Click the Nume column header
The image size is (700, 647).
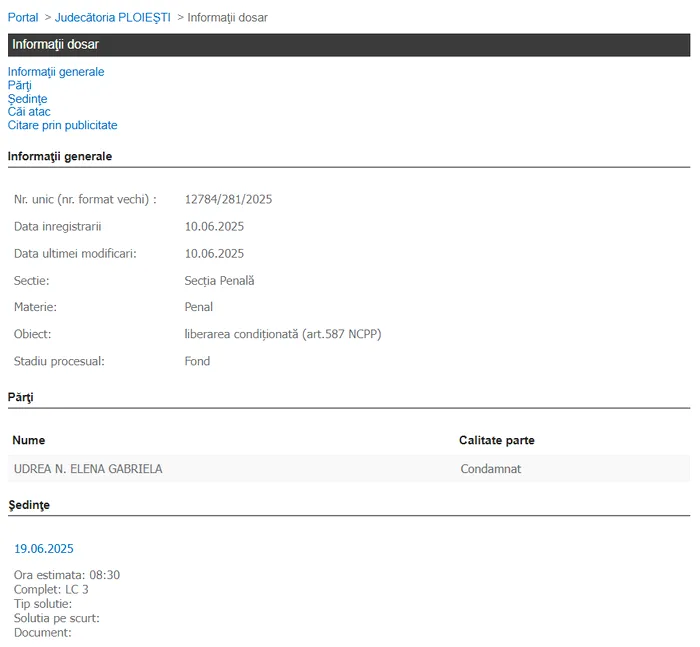click(29, 440)
